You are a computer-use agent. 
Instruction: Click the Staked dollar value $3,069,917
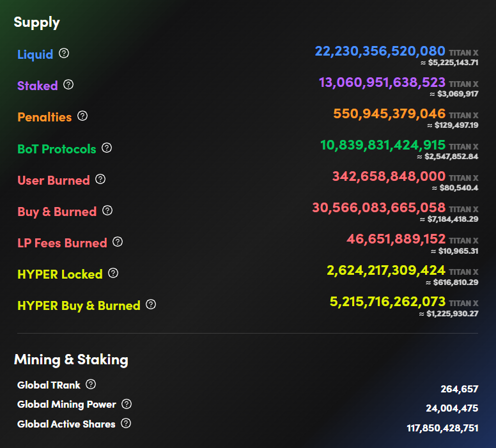(x=458, y=94)
